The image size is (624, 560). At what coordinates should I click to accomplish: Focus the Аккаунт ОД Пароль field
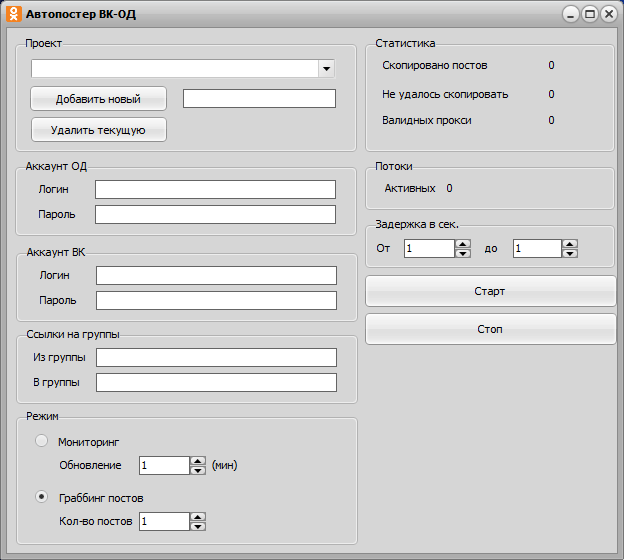click(x=215, y=214)
